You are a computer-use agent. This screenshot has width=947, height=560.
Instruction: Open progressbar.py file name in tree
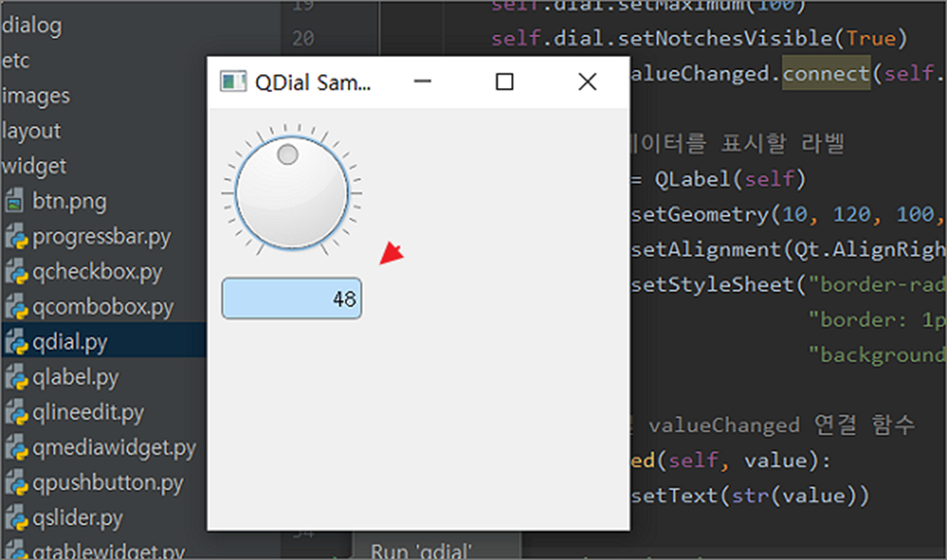(102, 237)
